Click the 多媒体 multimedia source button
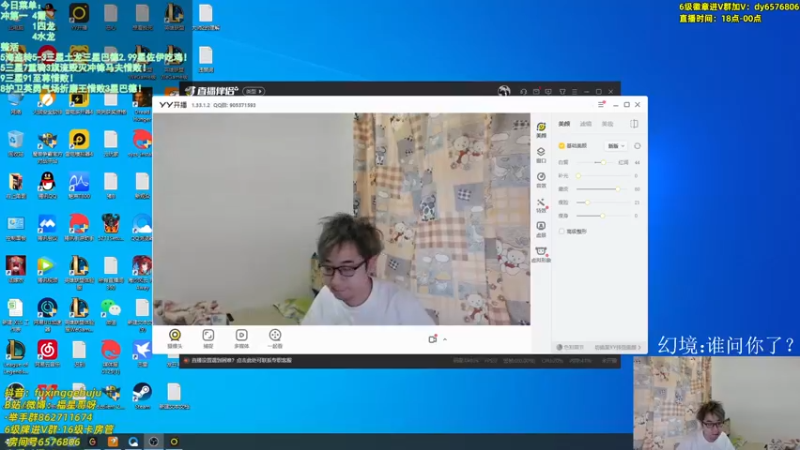The height and width of the screenshot is (450, 800). pos(241,338)
